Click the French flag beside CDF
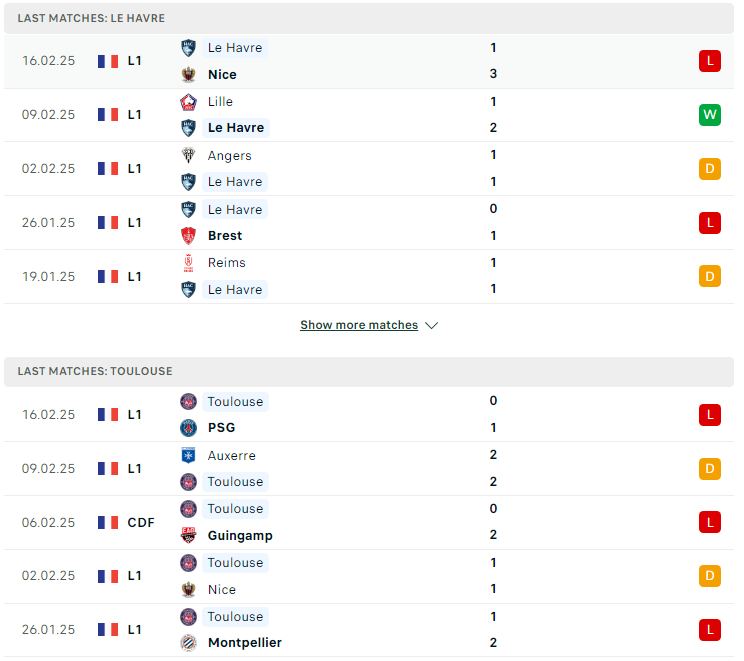Screen dimensions: 744x661 tap(108, 522)
